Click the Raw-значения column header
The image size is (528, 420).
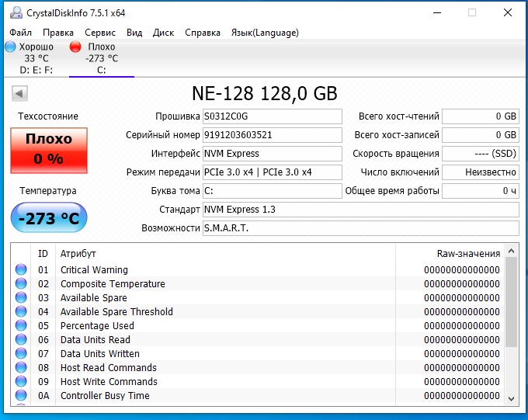[x=468, y=253]
